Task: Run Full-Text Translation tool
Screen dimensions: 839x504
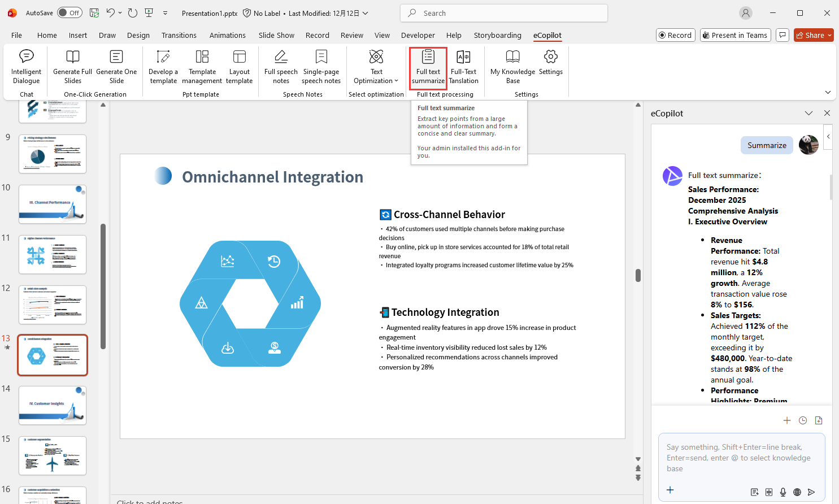Action: 463,67
